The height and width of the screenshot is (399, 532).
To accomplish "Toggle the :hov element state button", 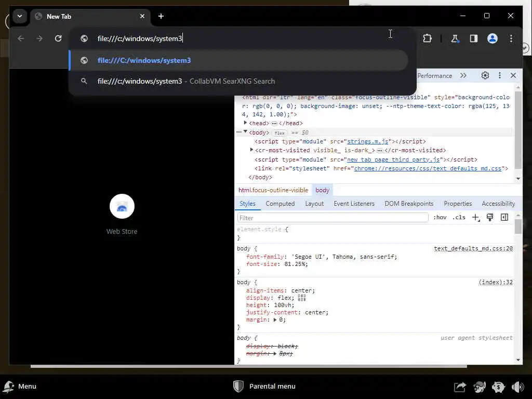I will (440, 218).
